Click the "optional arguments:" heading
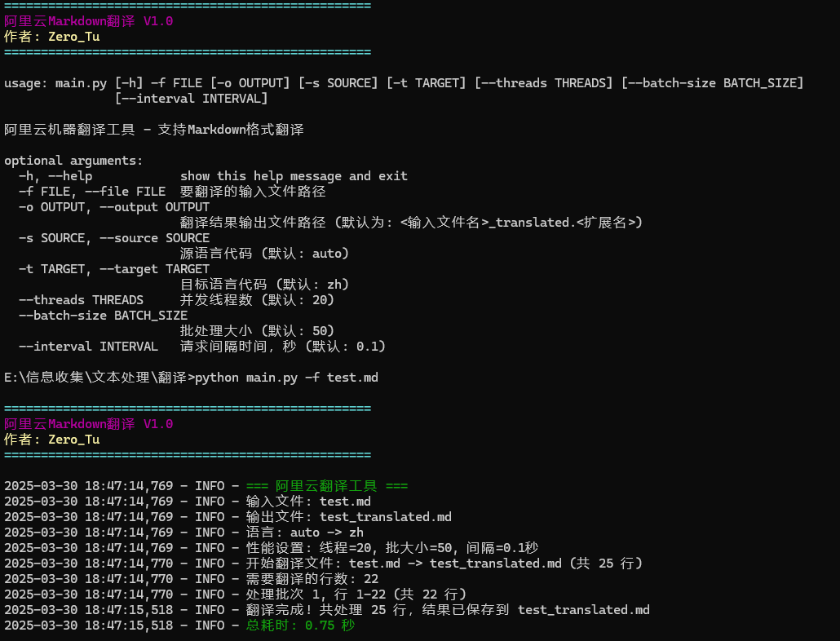The width and height of the screenshot is (840, 641). click(73, 161)
